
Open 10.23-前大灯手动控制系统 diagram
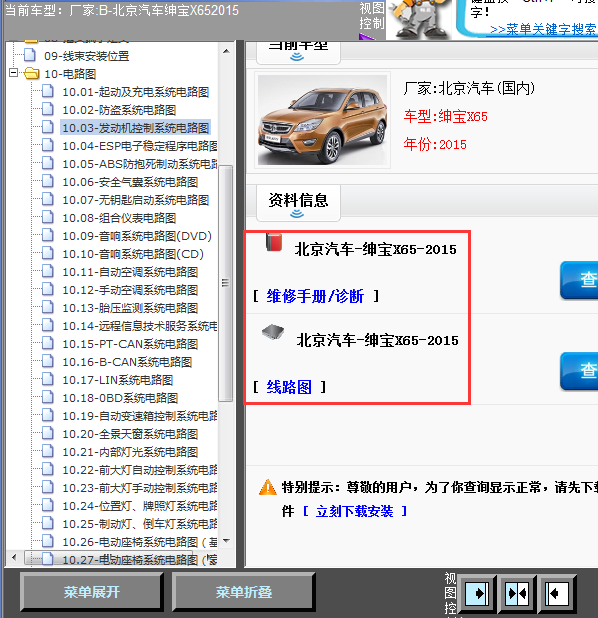tap(140, 488)
